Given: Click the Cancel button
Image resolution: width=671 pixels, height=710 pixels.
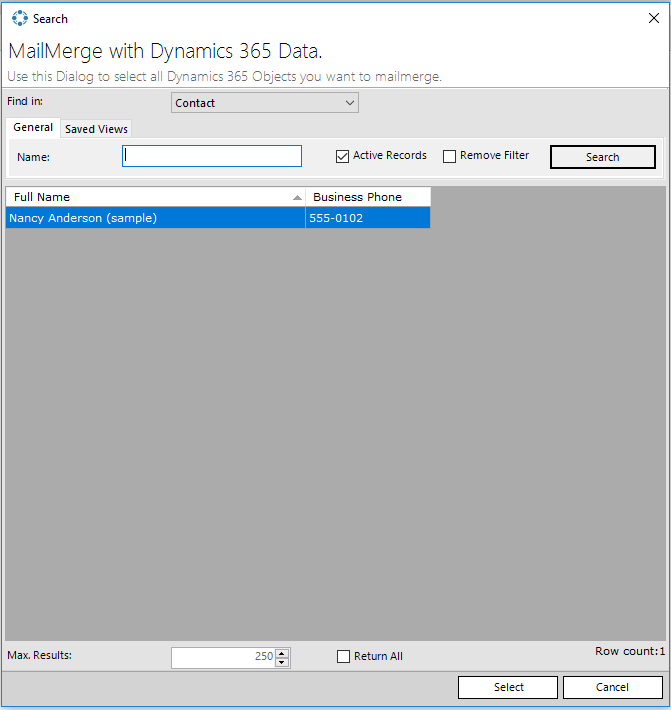Looking at the screenshot, I should pos(613,687).
